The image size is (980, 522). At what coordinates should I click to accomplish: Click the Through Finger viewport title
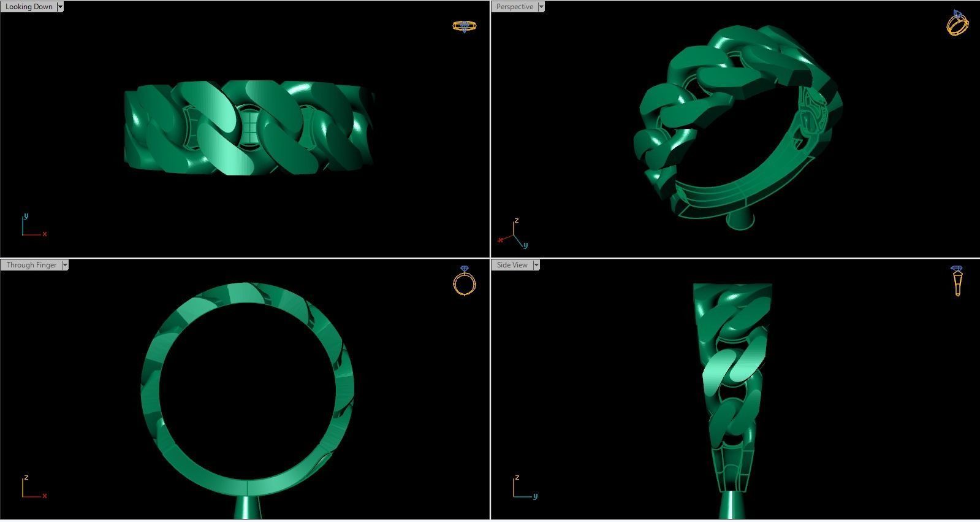pos(31,265)
